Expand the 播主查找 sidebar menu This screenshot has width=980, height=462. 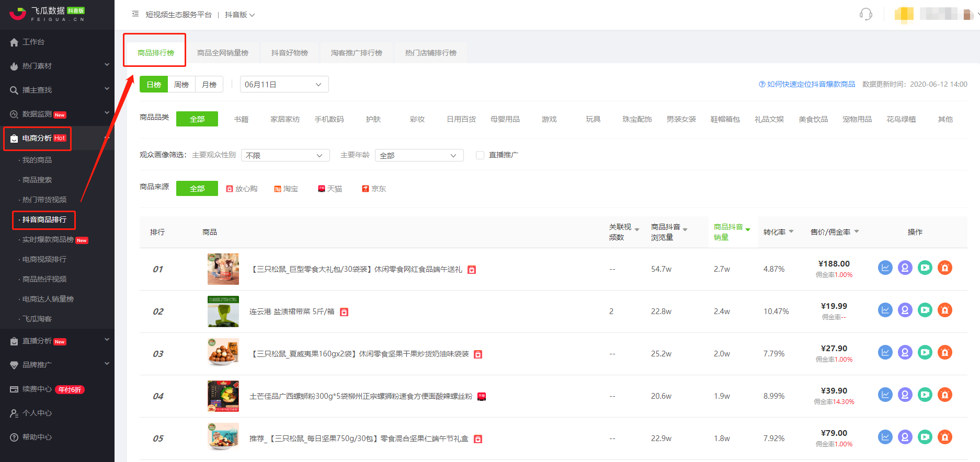click(57, 90)
